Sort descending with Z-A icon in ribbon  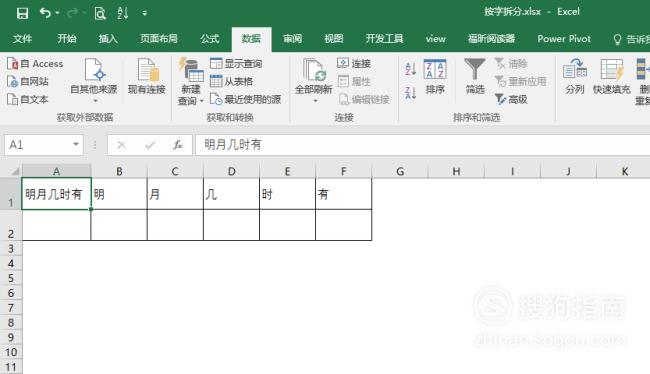(x=410, y=92)
